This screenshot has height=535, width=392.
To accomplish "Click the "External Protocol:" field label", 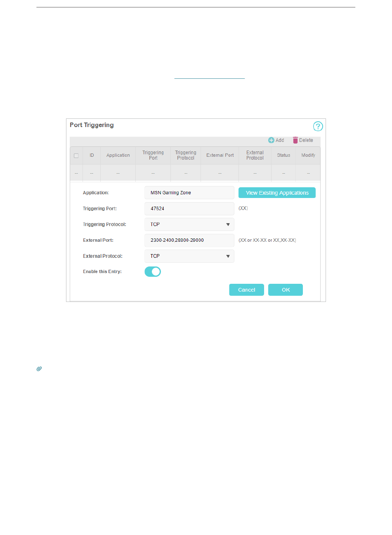I will coord(103,256).
